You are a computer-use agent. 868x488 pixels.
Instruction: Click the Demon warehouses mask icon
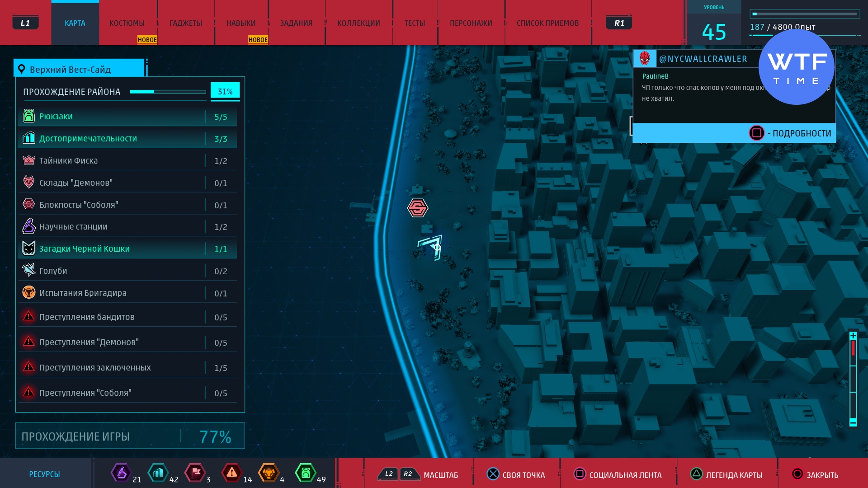point(29,182)
